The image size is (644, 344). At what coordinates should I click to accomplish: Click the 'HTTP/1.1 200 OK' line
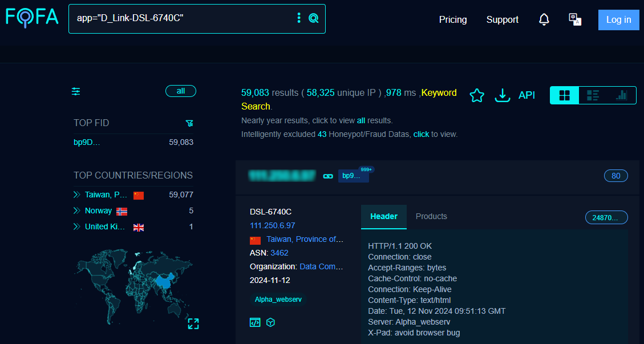(x=400, y=246)
